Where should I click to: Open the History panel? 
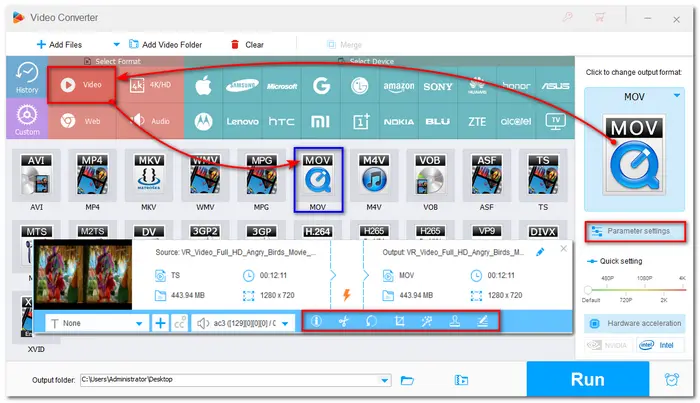(x=27, y=78)
